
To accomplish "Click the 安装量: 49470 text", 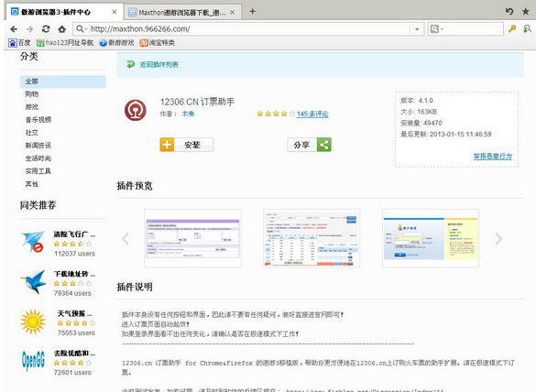I will [x=421, y=123].
